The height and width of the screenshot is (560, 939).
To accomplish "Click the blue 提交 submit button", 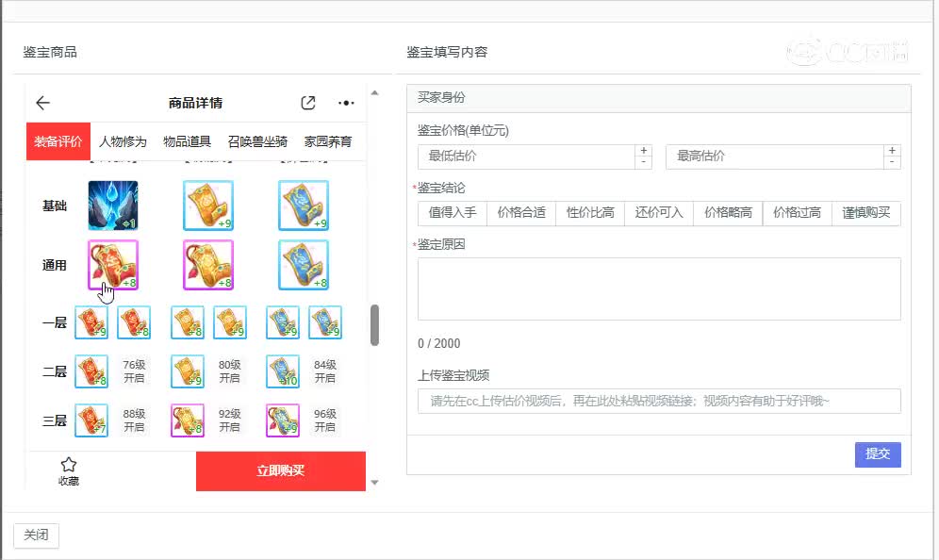I will (878, 453).
